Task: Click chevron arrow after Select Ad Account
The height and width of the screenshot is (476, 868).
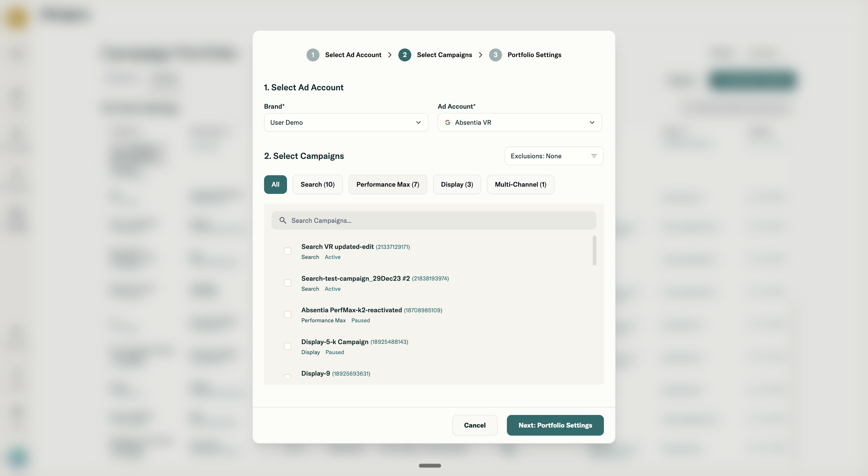Action: coord(390,55)
